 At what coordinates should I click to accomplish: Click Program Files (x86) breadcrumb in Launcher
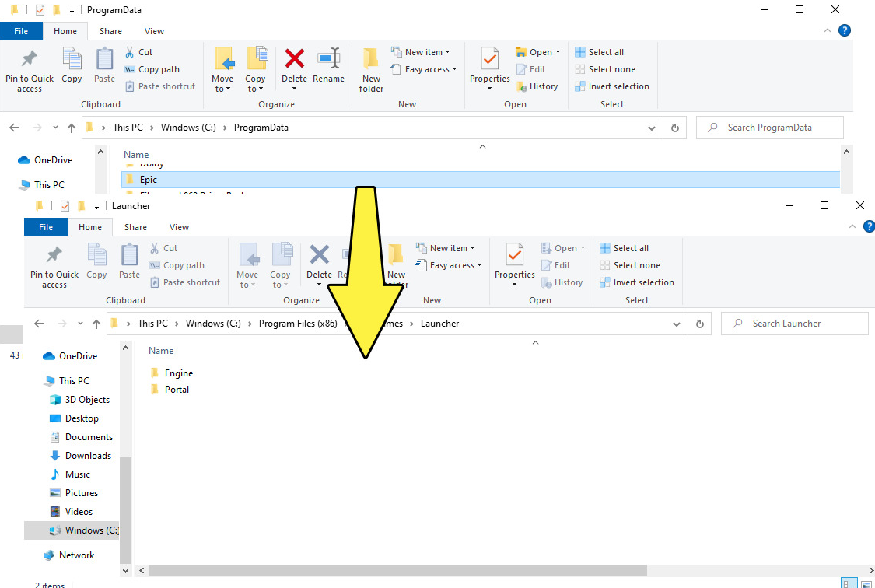[298, 324]
